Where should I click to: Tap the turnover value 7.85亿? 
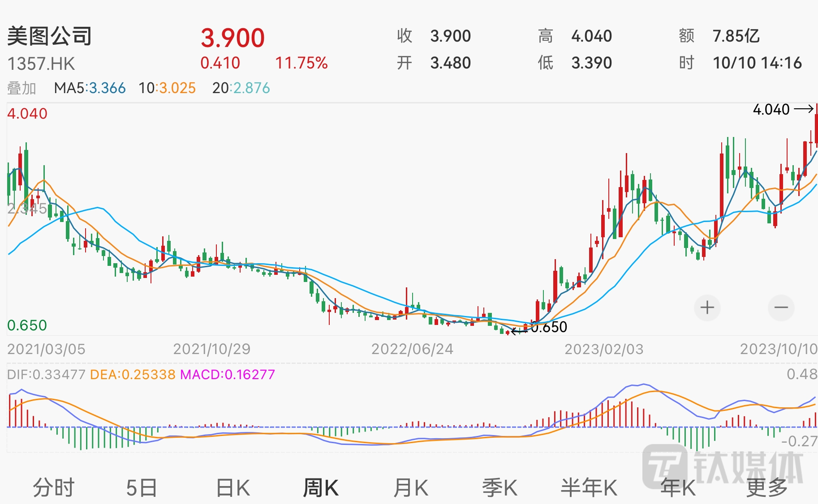click(736, 36)
